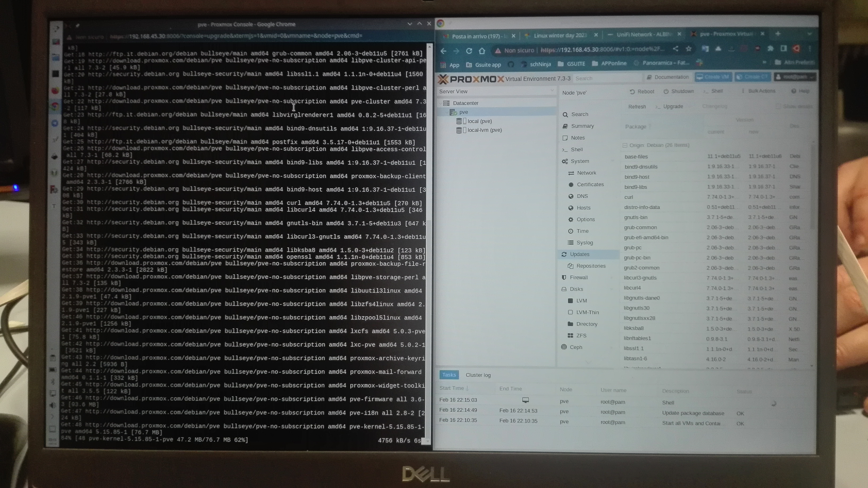Click the Upgrade button in node toolbar
This screenshot has height=488, width=868.
pos(673,106)
